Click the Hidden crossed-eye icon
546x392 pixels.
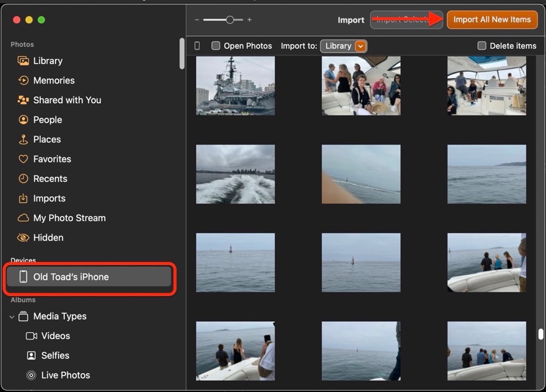[23, 238]
